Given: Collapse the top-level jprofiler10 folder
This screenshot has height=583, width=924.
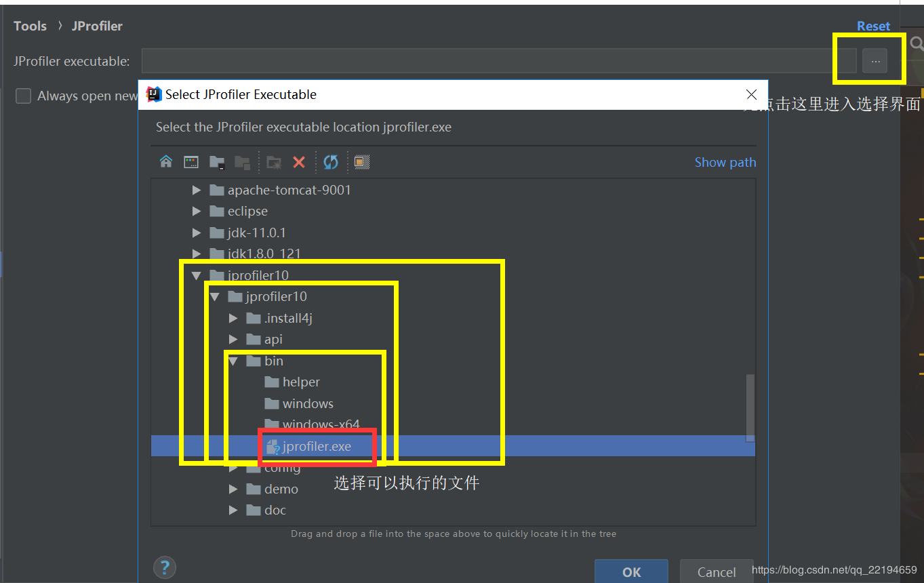Looking at the screenshot, I should click(x=197, y=275).
